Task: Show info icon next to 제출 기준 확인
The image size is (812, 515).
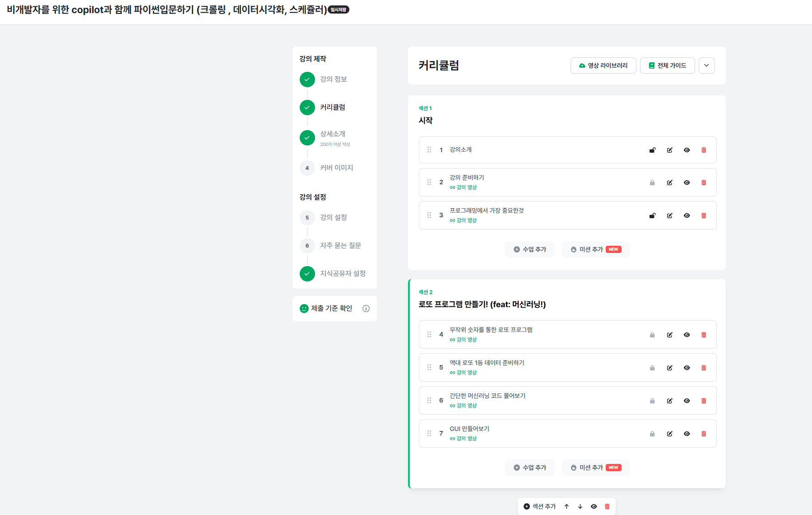Action: [x=366, y=309]
